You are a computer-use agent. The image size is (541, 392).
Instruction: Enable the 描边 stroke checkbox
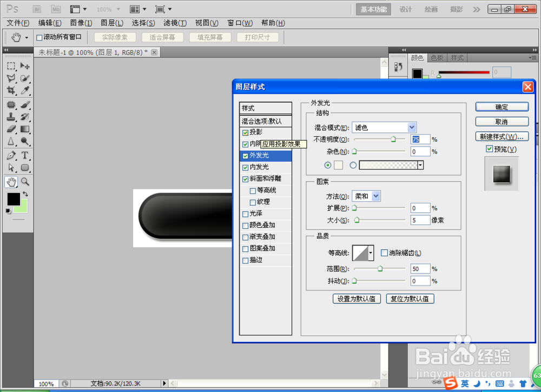coord(245,261)
